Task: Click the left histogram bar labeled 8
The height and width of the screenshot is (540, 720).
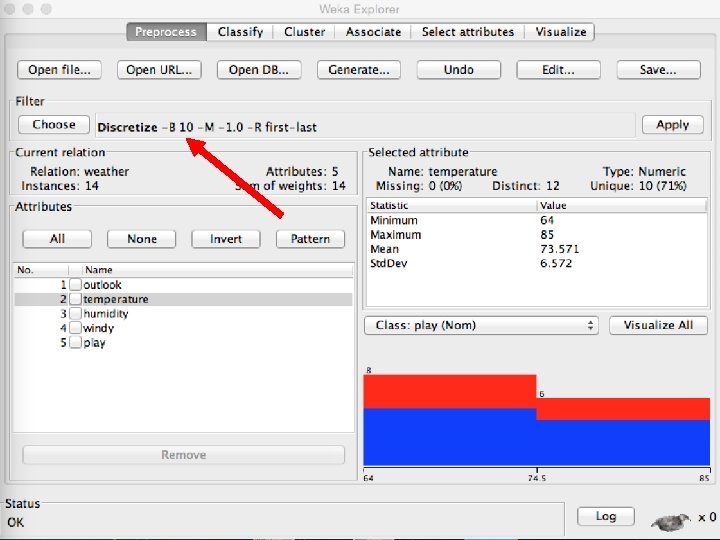Action: [450, 421]
